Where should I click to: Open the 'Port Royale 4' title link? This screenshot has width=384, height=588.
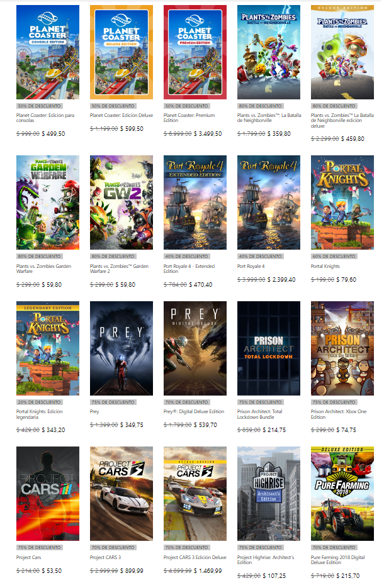pyautogui.click(x=252, y=266)
